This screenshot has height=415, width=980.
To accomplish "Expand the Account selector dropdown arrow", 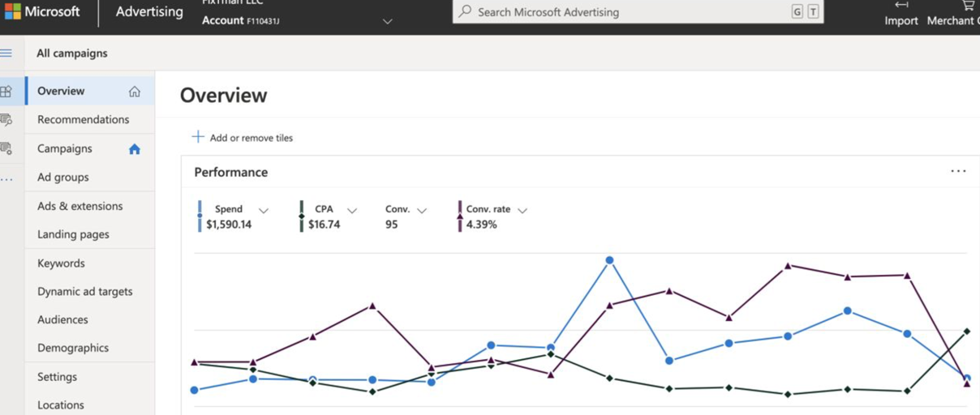I will coord(387,21).
